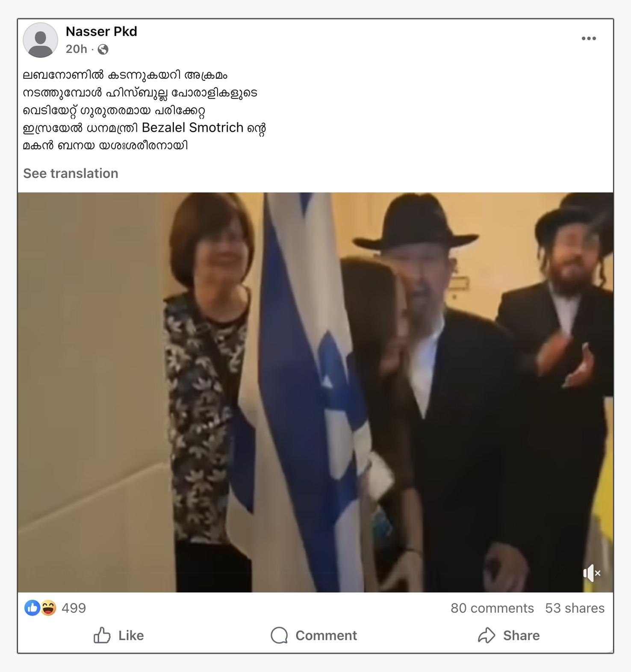The height and width of the screenshot is (672, 631).
Task: Open the laughing haha reaction icon
Action: click(48, 607)
